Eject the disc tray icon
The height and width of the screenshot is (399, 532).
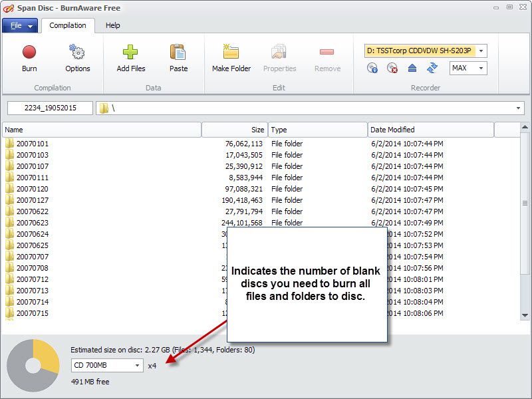coord(412,68)
